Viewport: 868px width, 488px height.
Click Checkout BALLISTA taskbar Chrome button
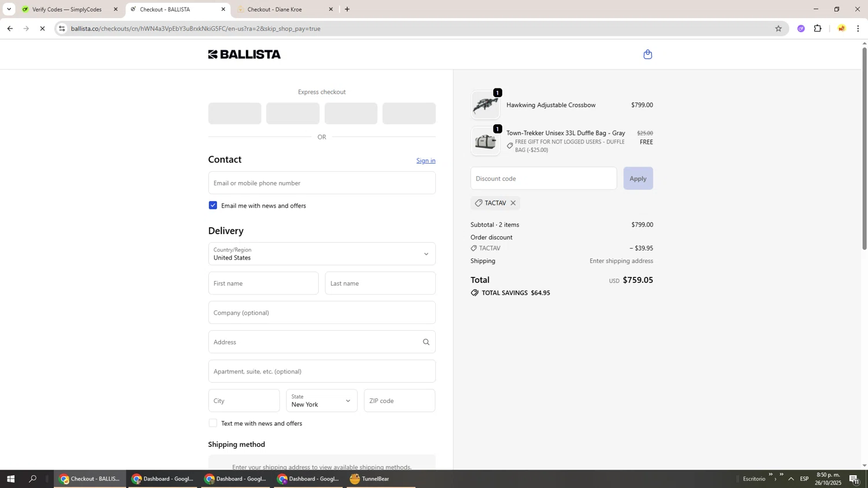90,479
